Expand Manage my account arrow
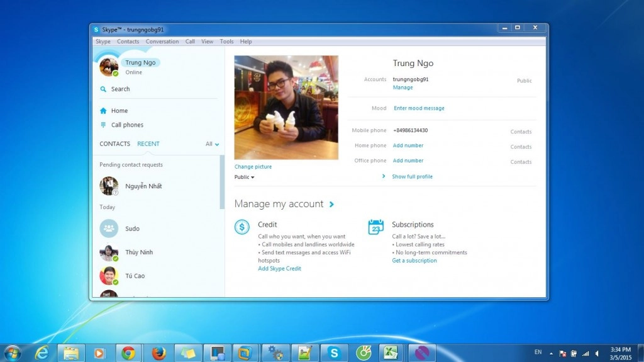 coord(331,204)
